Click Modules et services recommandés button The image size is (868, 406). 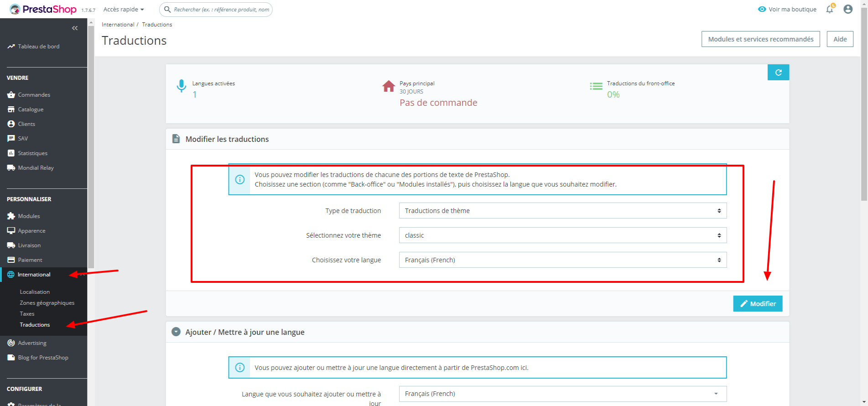(x=760, y=39)
